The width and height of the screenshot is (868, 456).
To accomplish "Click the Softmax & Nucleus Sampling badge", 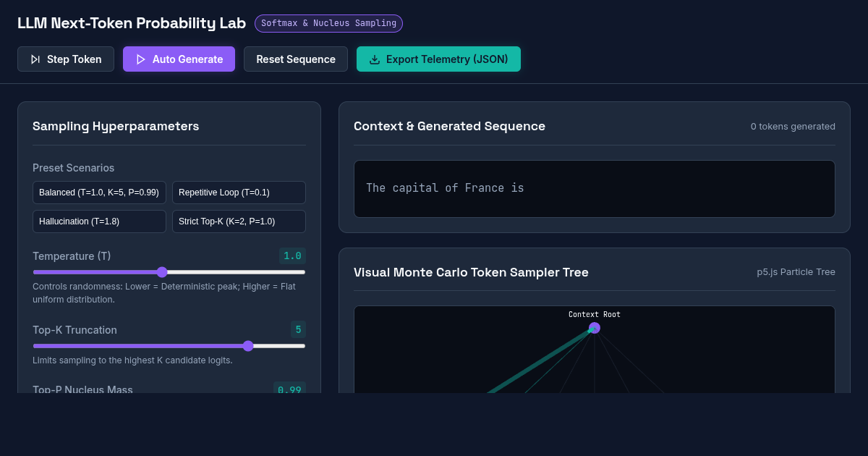I will pyautogui.click(x=328, y=23).
